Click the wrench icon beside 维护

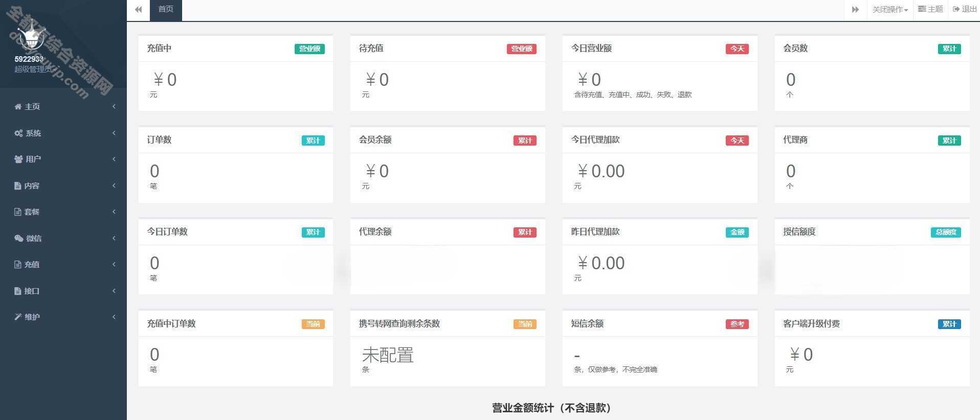[x=18, y=317]
